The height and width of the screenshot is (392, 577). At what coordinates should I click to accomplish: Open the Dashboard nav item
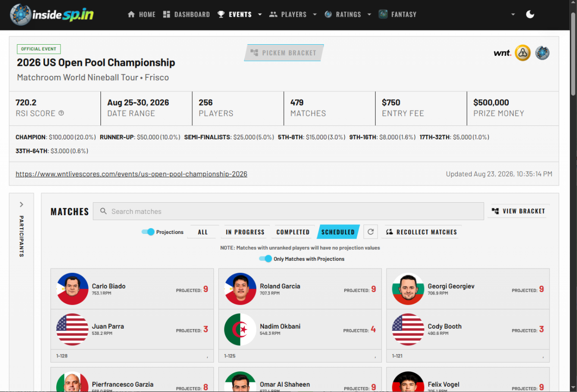point(187,14)
